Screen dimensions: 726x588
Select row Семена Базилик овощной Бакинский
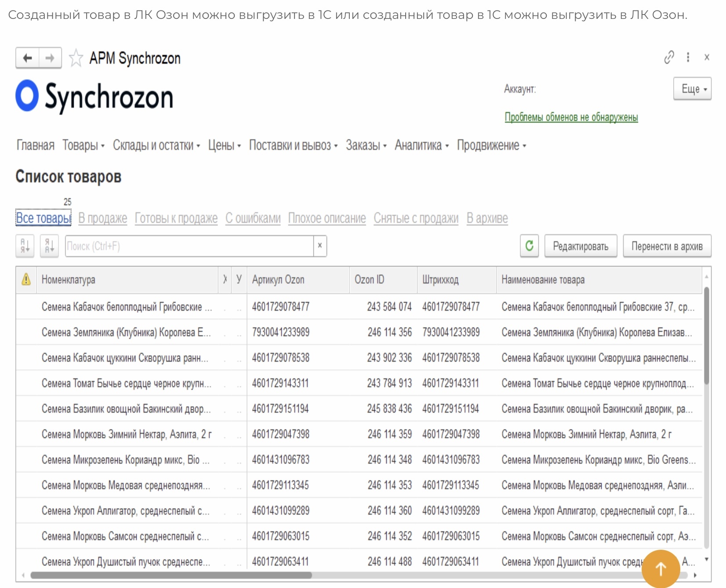pos(359,409)
